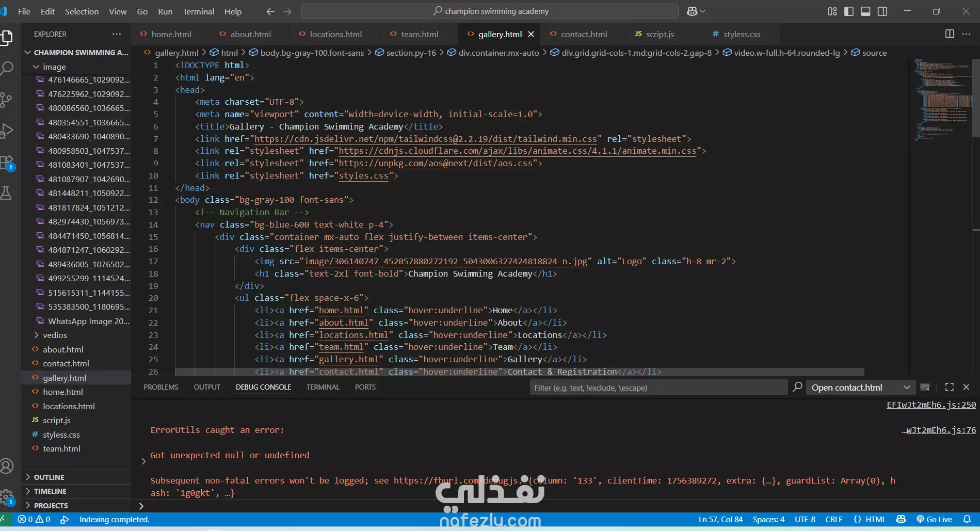This screenshot has height=531, width=980.
Task: Switch to the TERMINAL panel tab
Action: click(323, 387)
